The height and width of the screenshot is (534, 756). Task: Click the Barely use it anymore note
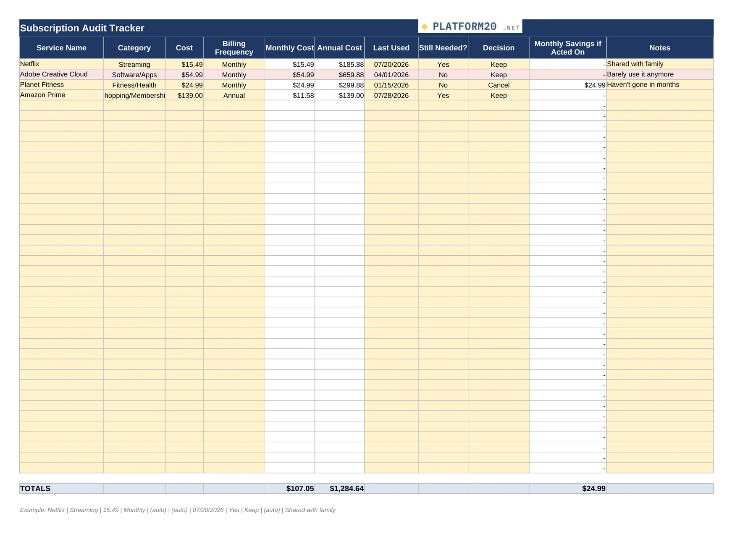660,75
